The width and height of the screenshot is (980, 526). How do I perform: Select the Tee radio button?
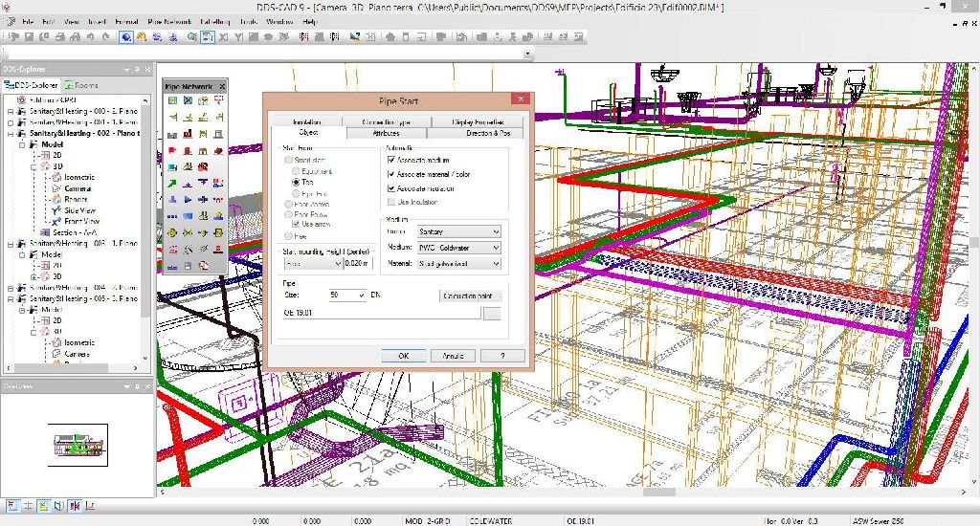(x=297, y=182)
